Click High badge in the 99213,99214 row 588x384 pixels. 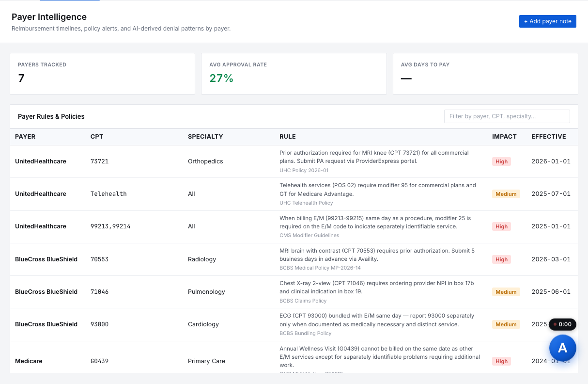(x=501, y=226)
